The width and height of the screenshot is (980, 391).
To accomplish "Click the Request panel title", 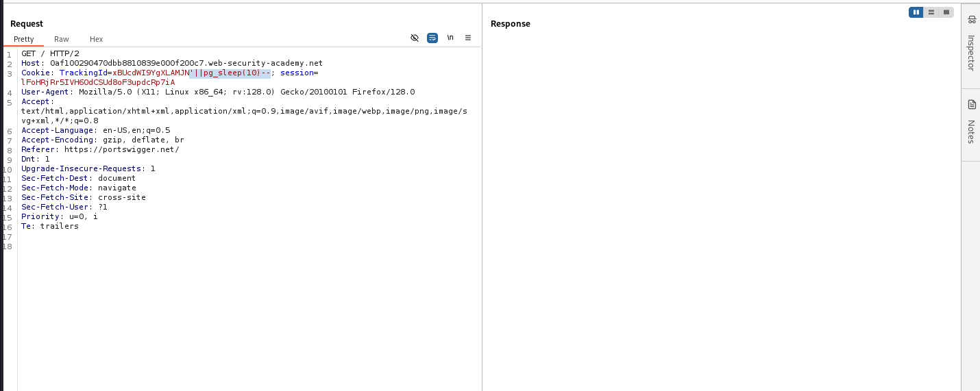I will coord(27,24).
